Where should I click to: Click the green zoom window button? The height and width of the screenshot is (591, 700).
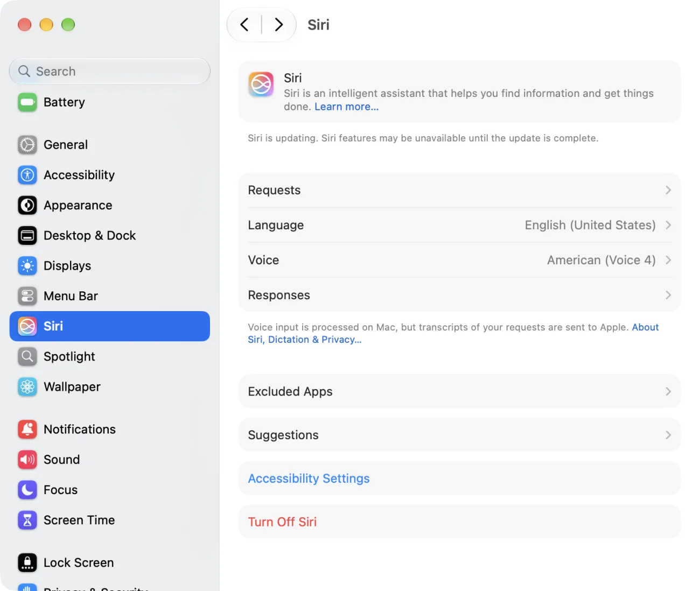point(68,25)
